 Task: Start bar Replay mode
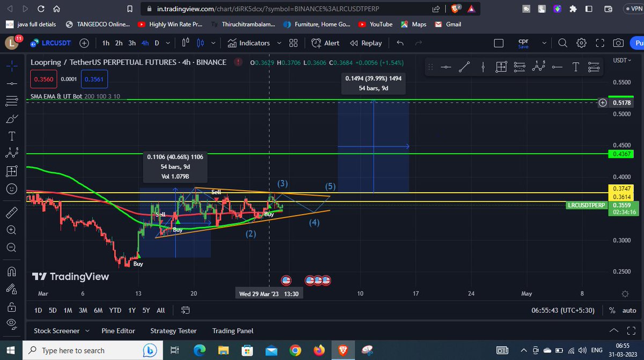click(366, 43)
